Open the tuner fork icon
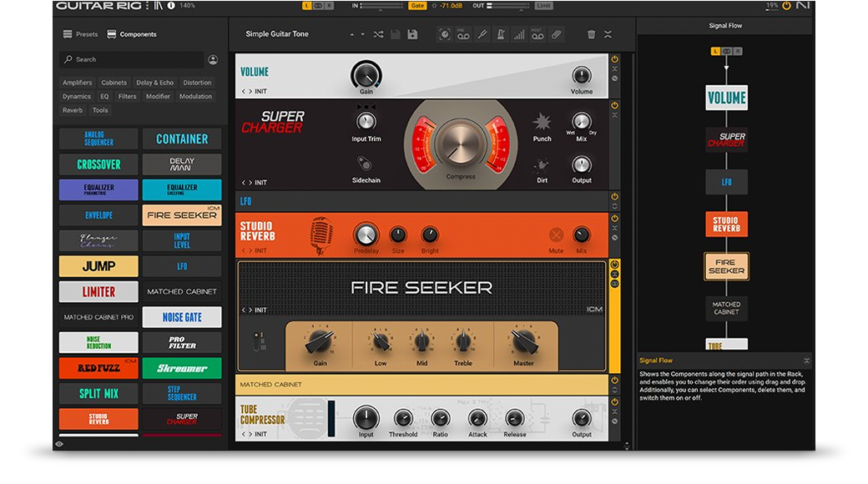This screenshot has width=868, height=484. 482,34
